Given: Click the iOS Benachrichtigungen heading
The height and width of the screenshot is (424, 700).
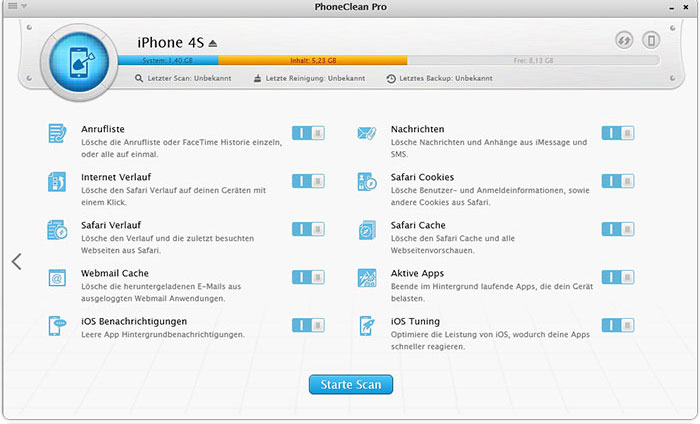Looking at the screenshot, I should pyautogui.click(x=134, y=321).
